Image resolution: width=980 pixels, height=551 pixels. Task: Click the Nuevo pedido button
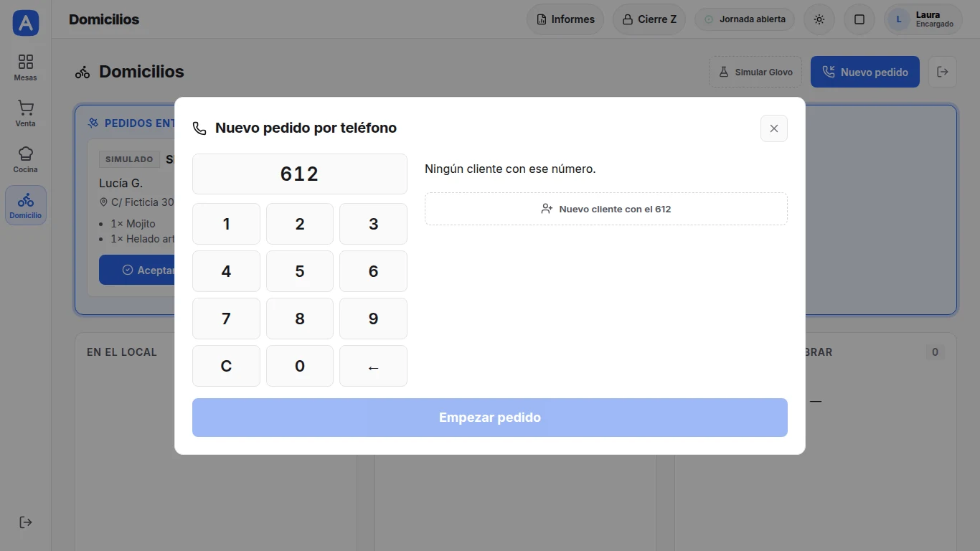(865, 72)
